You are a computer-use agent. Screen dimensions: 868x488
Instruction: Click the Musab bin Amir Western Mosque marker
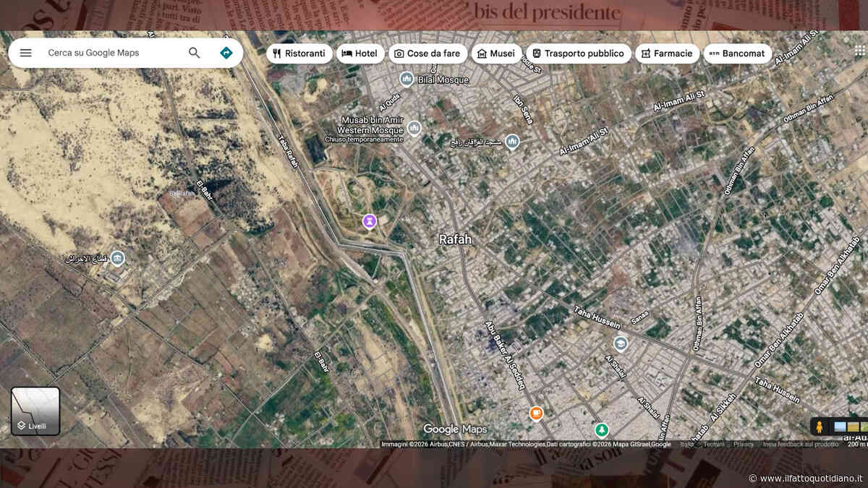(414, 128)
